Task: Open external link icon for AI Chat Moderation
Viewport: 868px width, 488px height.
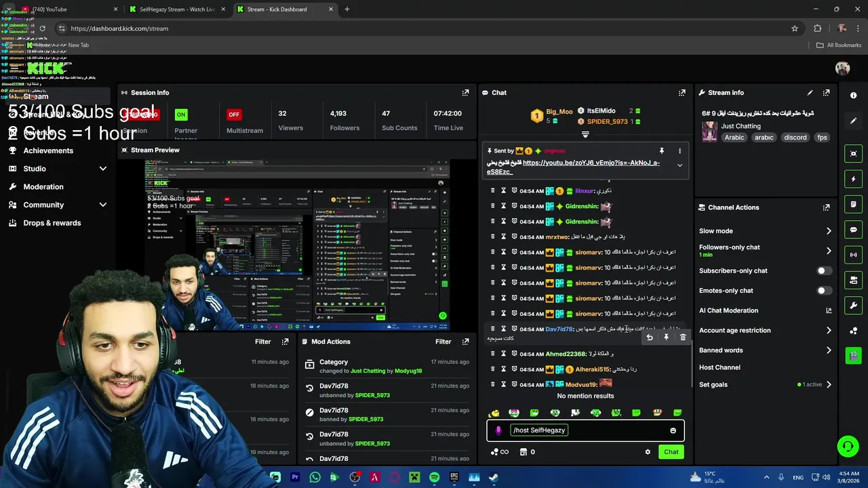Action: pos(828,310)
